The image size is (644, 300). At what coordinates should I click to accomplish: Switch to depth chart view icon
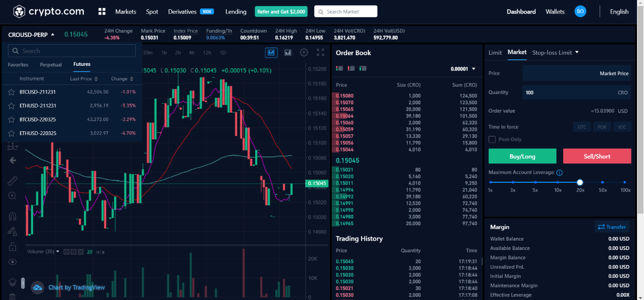[288, 52]
